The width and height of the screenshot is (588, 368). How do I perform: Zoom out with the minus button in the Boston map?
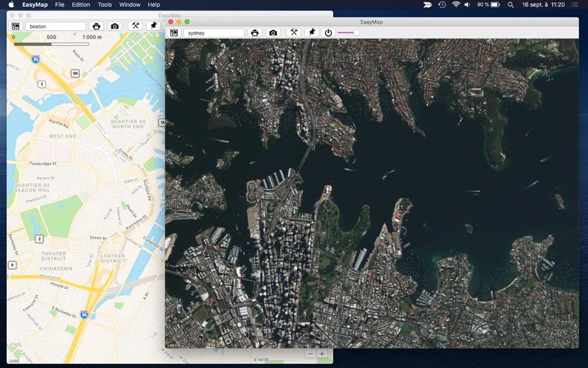pos(310,354)
